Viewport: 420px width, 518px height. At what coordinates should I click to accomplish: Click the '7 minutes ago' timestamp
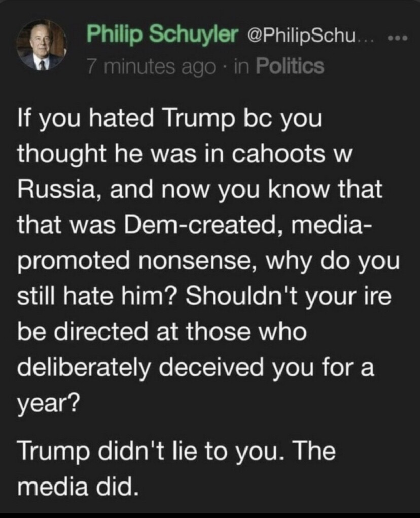(x=150, y=65)
